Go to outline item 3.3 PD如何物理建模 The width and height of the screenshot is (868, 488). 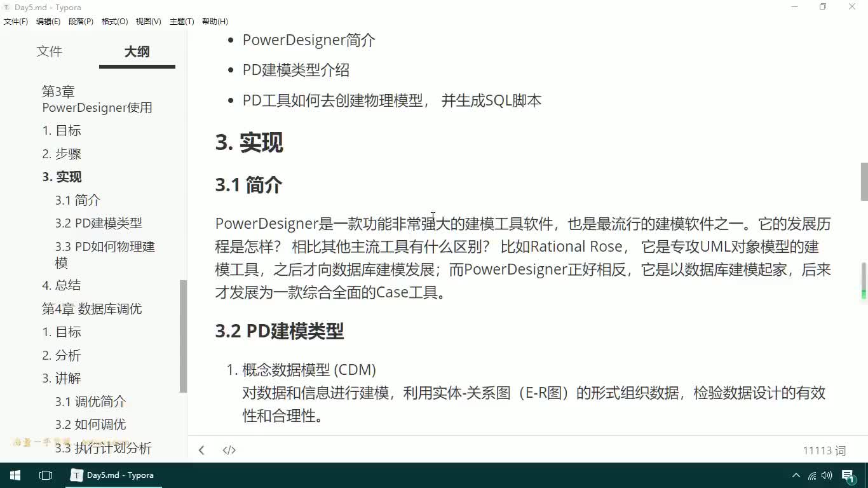click(x=105, y=254)
